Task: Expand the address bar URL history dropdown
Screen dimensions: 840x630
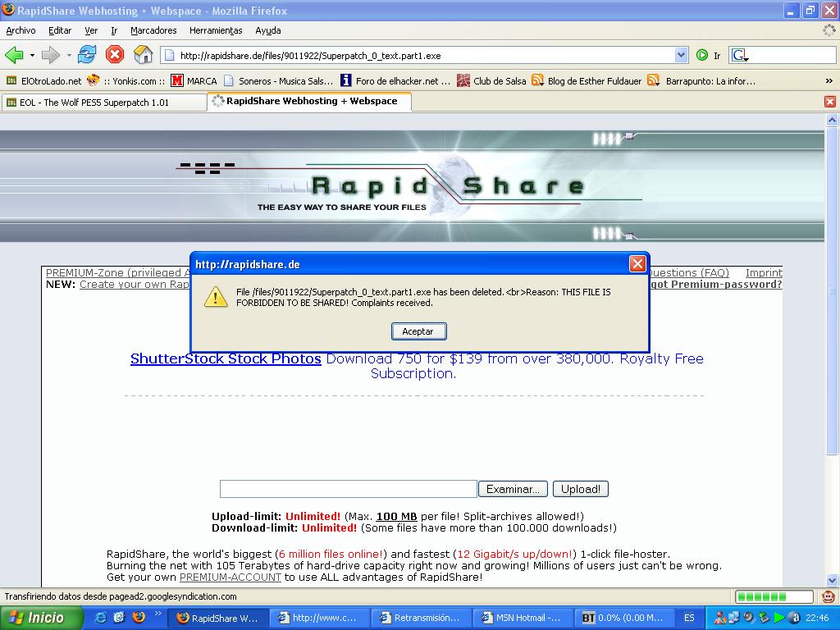Action: point(681,55)
